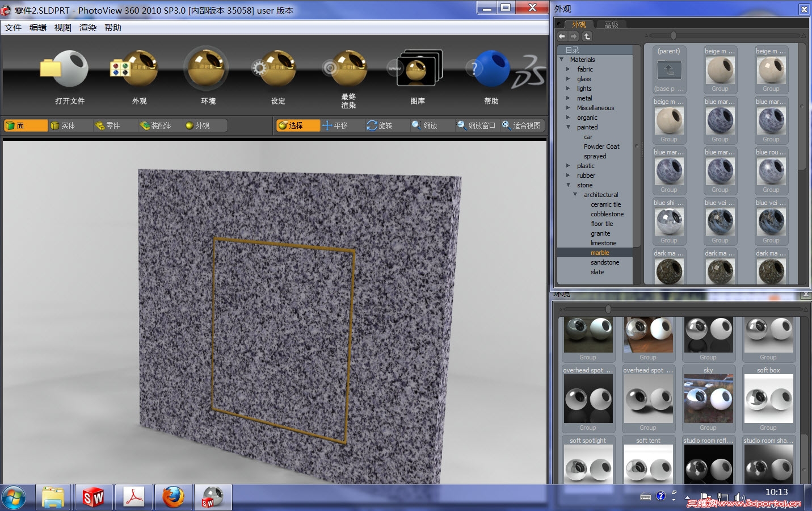Click the Windows Start button
This screenshot has height=511, width=812.
tap(14, 498)
